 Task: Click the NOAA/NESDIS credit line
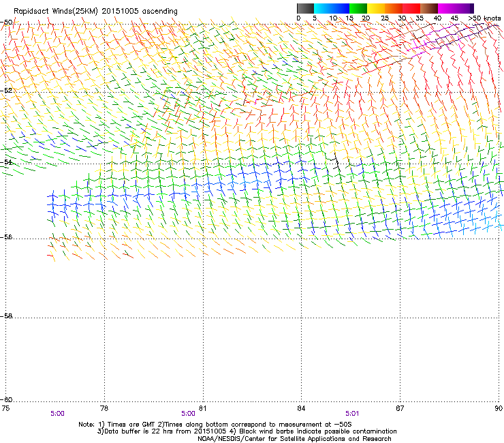(x=294, y=439)
